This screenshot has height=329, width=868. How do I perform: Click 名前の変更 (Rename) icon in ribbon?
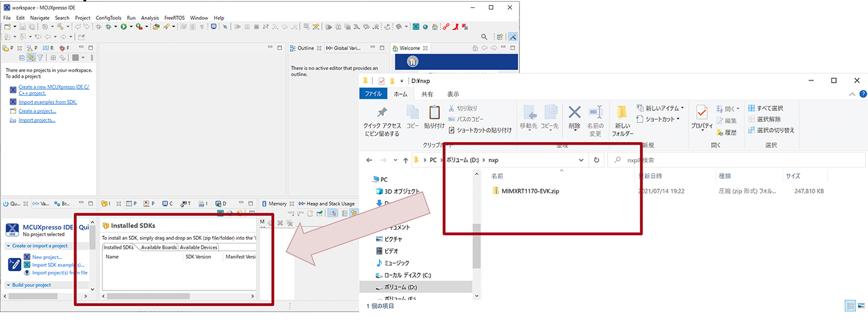596,112
